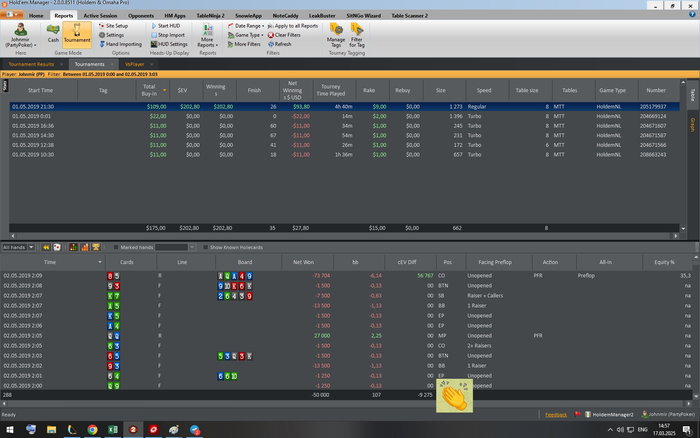This screenshot has width=700, height=438.
Task: Enable Show Known Holecards checkbox
Action: 205,247
